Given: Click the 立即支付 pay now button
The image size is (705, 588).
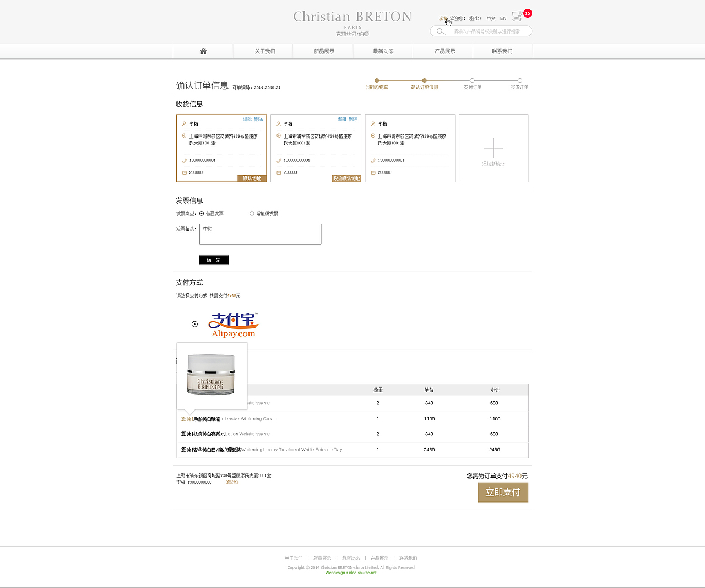Looking at the screenshot, I should point(503,492).
